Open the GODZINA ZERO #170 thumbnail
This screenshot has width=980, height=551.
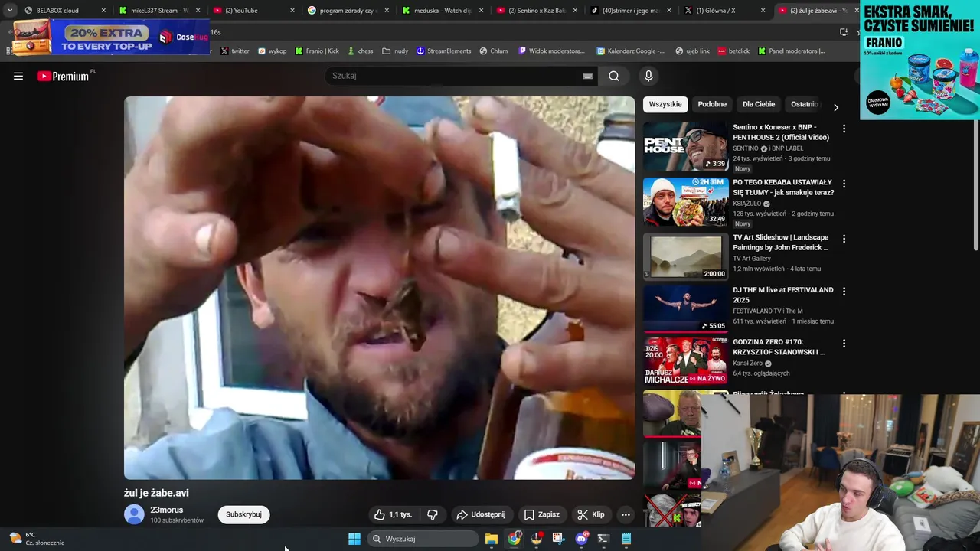tap(685, 361)
